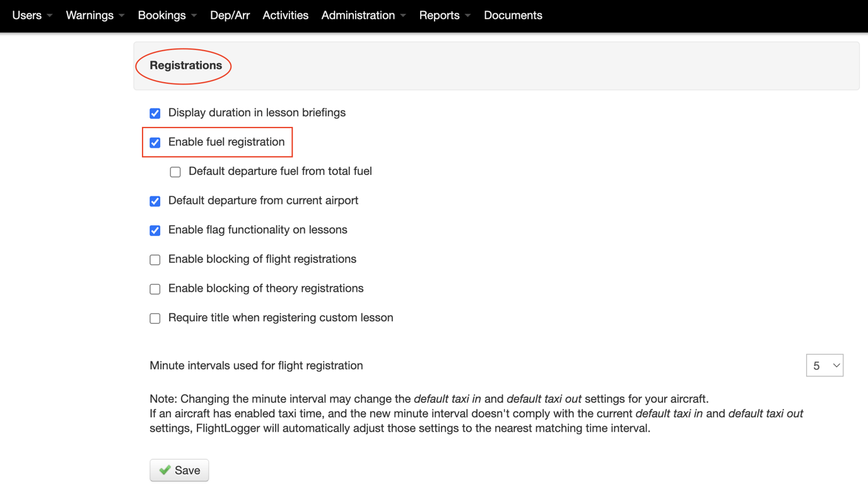Viewport: 868px width, 493px height.
Task: Go to Dep/Arr page
Action: click(x=230, y=15)
